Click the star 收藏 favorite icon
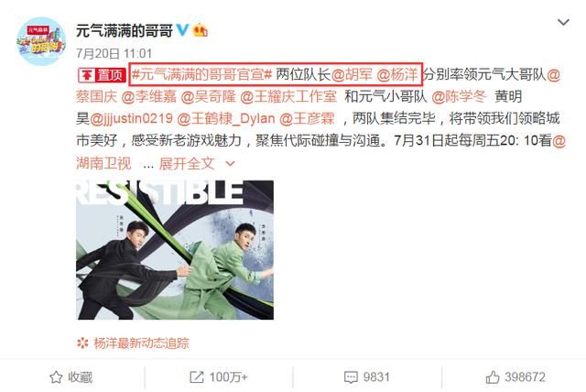Viewport: 586px width, 392px height. (x=56, y=377)
